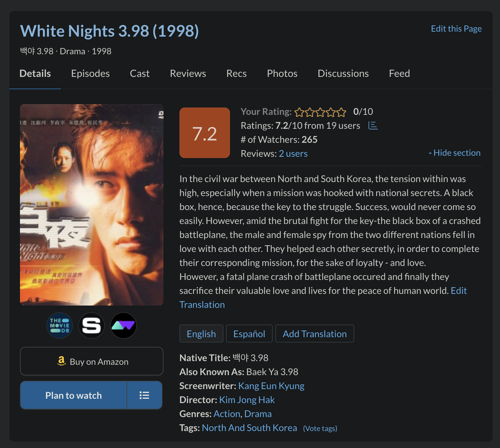Click the White Nights poster image
Image resolution: width=500 pixels, height=448 pixels.
(92, 205)
